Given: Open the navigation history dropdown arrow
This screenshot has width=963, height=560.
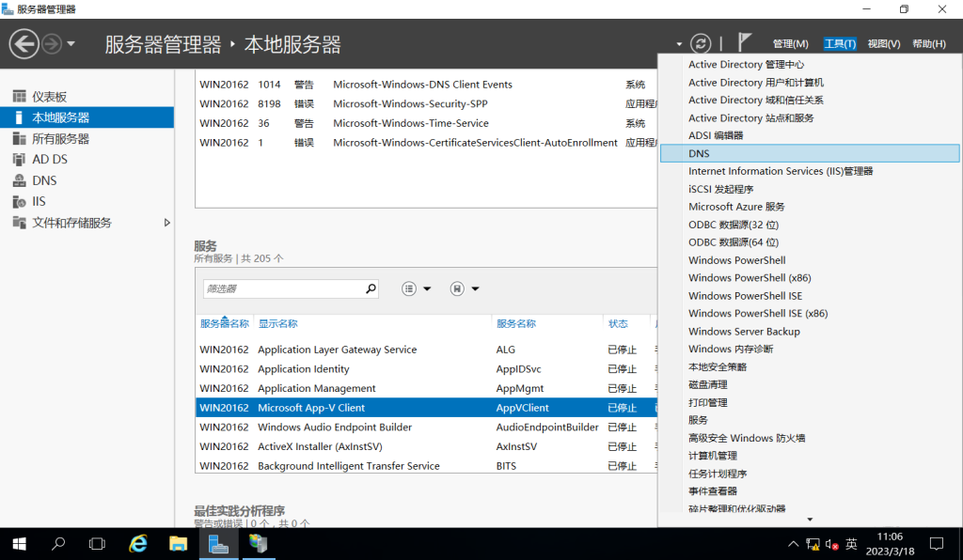Looking at the screenshot, I should point(71,44).
